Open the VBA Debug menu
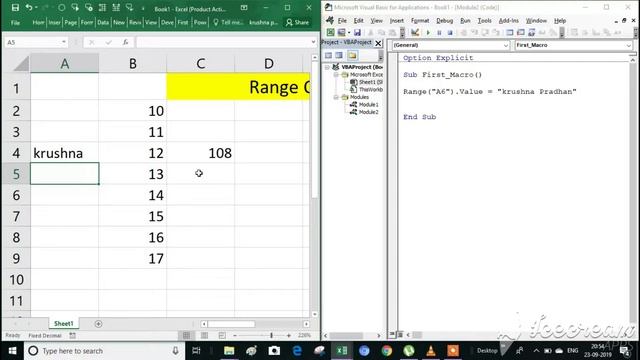This screenshot has width=640, height=360. coord(444,20)
